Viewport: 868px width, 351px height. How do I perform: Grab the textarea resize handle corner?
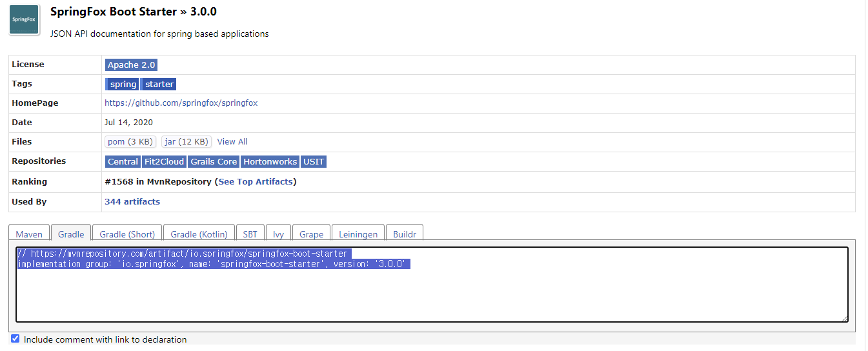[x=844, y=317]
